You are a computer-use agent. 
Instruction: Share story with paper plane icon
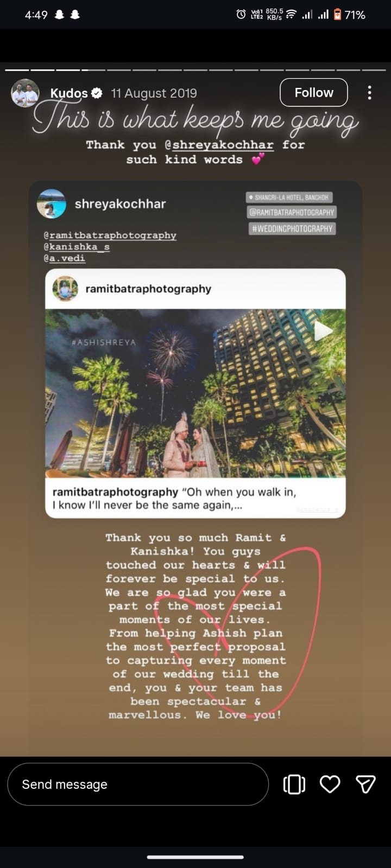coord(365,784)
